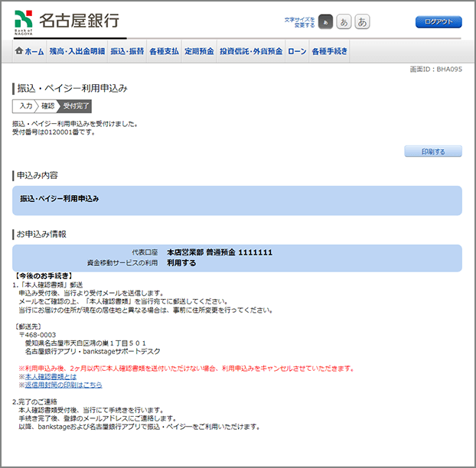The width and height of the screenshot is (476, 468).
Task: Open the 返信用封筒の印刷はこちら link
Action: (64, 385)
